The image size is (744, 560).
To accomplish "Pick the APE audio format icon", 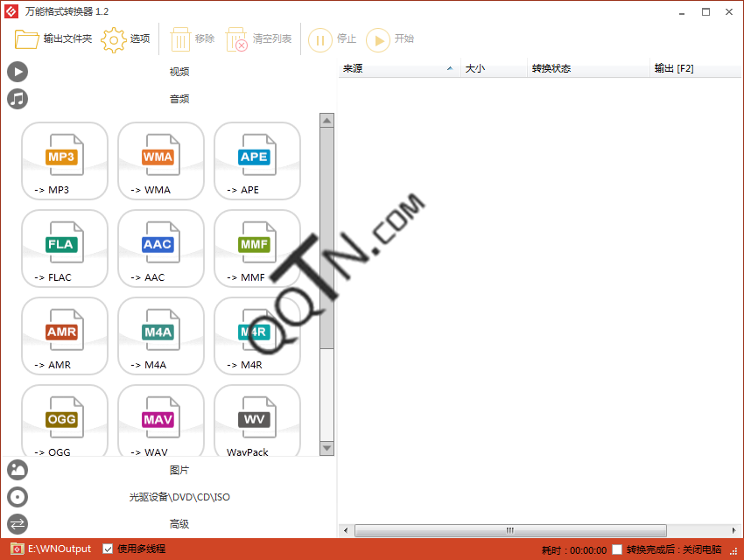I will click(256, 161).
